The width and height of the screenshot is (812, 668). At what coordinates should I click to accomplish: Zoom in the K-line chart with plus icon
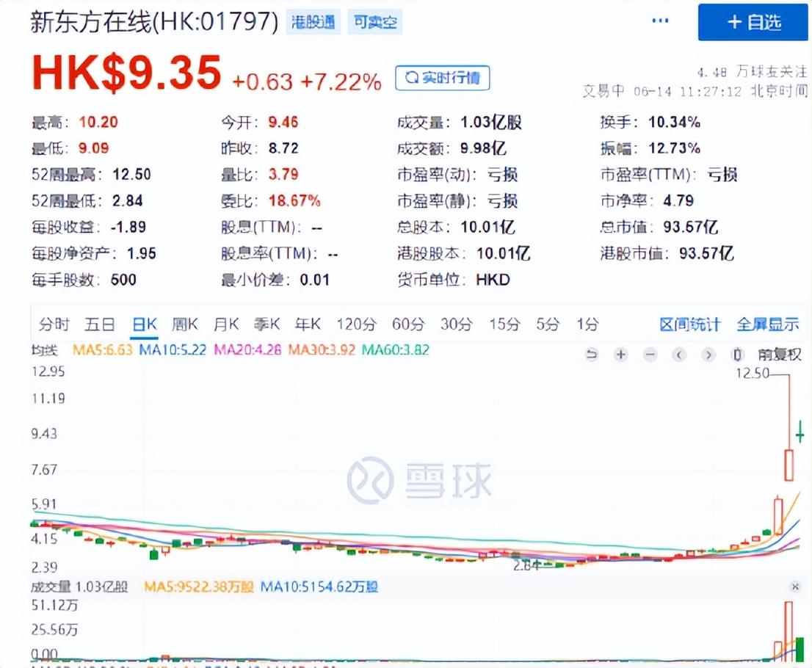(x=621, y=355)
